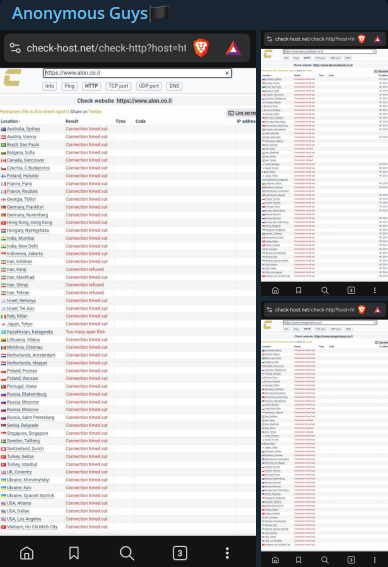
Task: Tap search icon in bottom-right screenshot
Action: coord(325,560)
